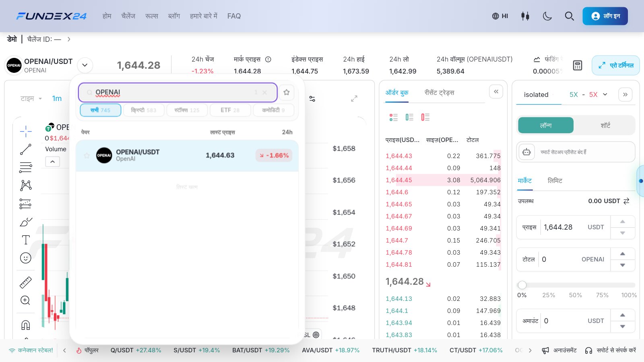Focus the OPENAI pair search field

(178, 92)
